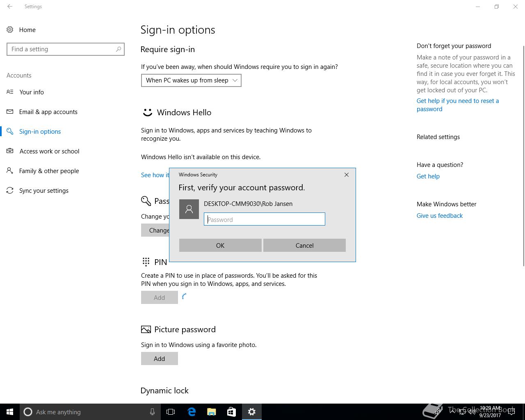Screen dimensions: 525x420
Task: Click the Sync arrows icon
Action: click(x=10, y=190)
